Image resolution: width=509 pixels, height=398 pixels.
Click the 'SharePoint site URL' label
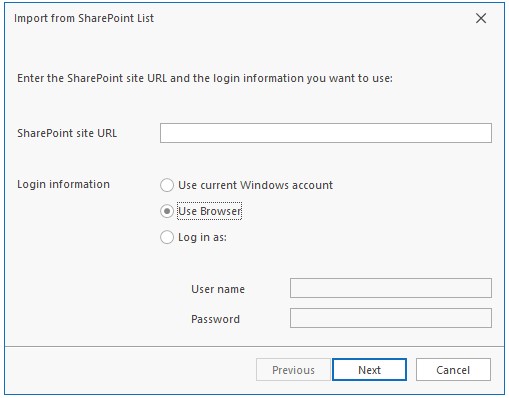[67, 133]
